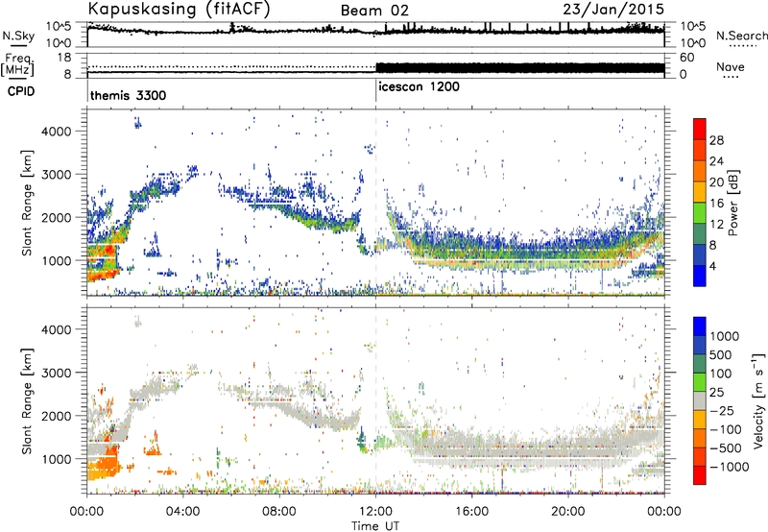Screen dimensions: 768x532
Task: Click the '12:00' time axis label
Action: pos(375,512)
